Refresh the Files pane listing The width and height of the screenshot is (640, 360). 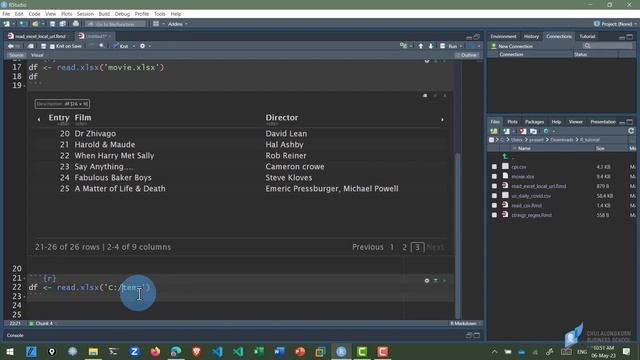tap(631, 131)
